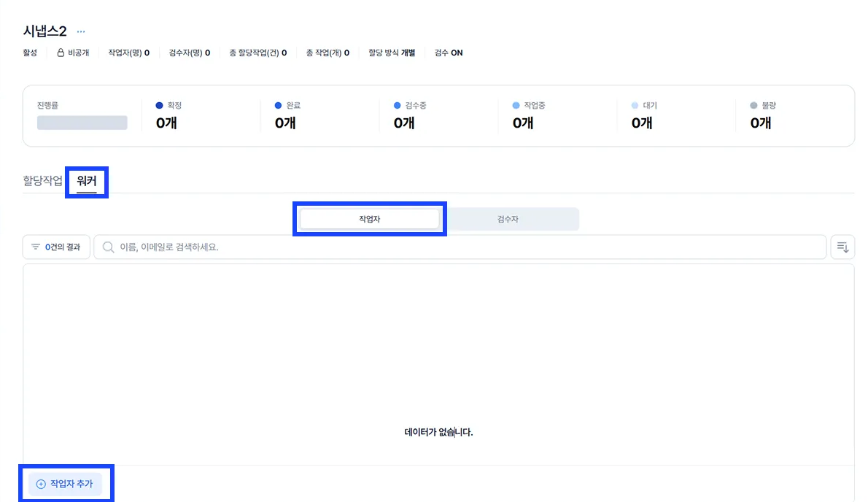Click the 확정 status dot
The image size is (868, 502).
(x=160, y=105)
